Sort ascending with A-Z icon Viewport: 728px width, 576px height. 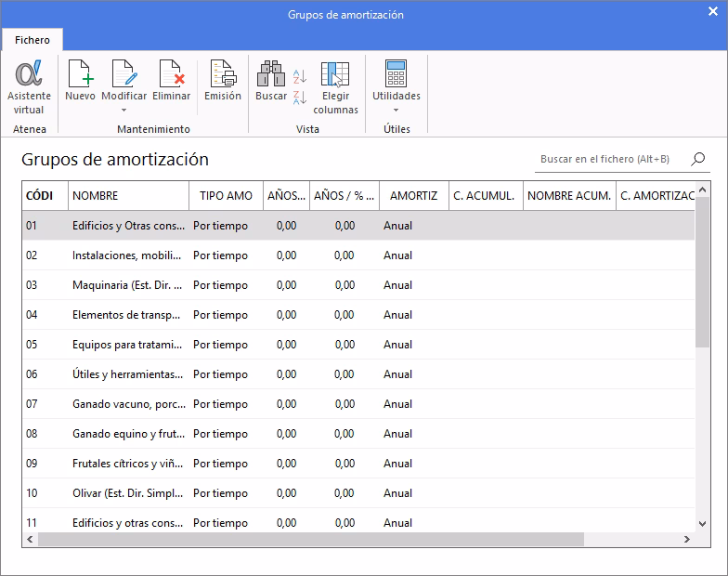point(300,76)
